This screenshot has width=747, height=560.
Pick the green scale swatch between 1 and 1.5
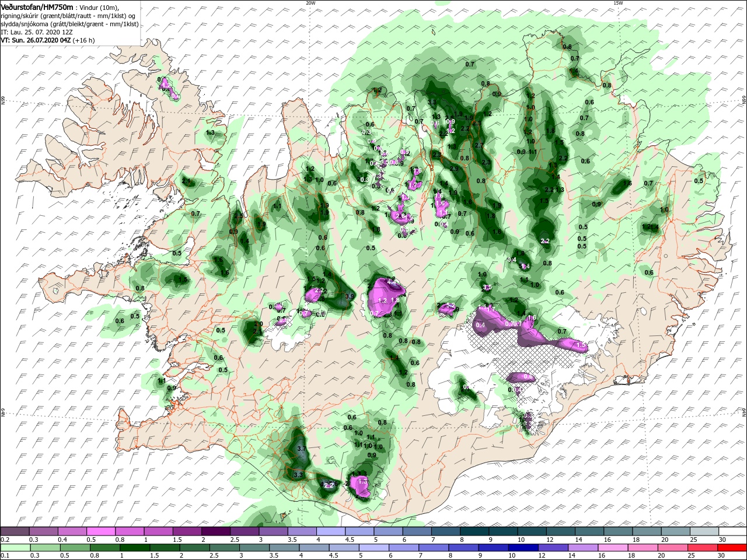point(135,548)
